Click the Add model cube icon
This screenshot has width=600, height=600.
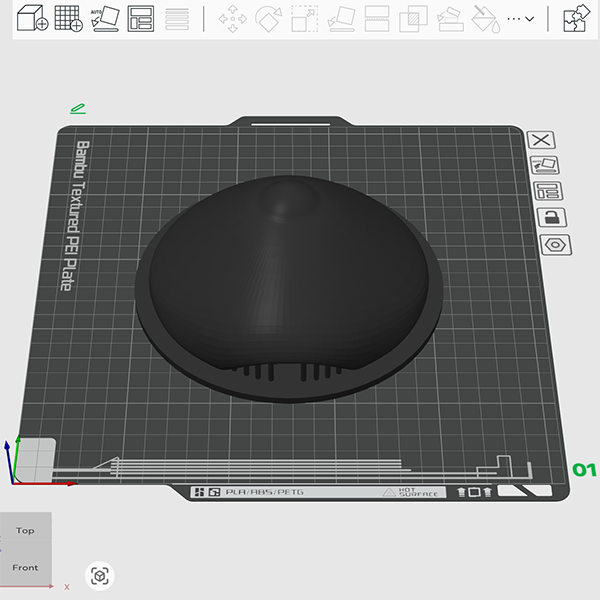coord(32,19)
